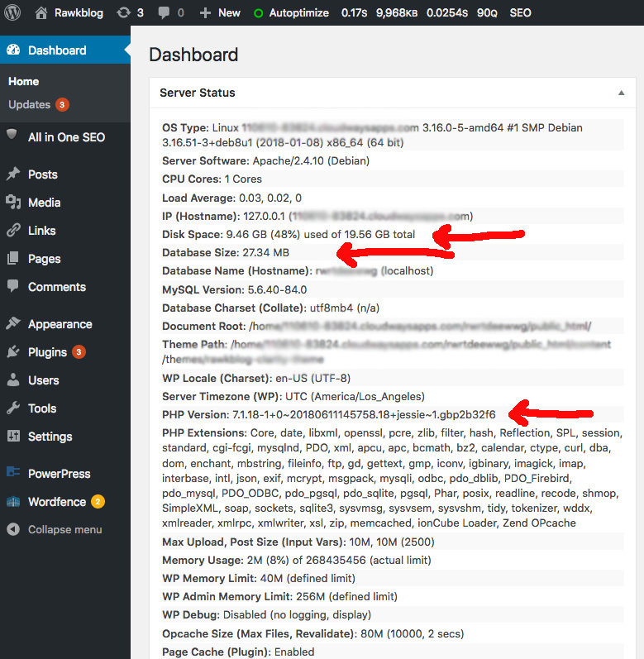The width and height of the screenshot is (644, 659).
Task: Click the plus icon next to New
Action: 205,12
